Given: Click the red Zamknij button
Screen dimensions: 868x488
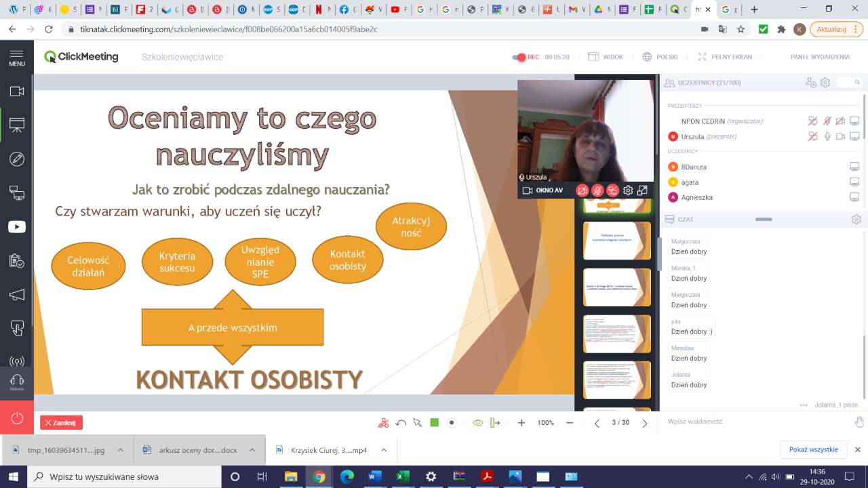Looking at the screenshot, I should [61, 423].
